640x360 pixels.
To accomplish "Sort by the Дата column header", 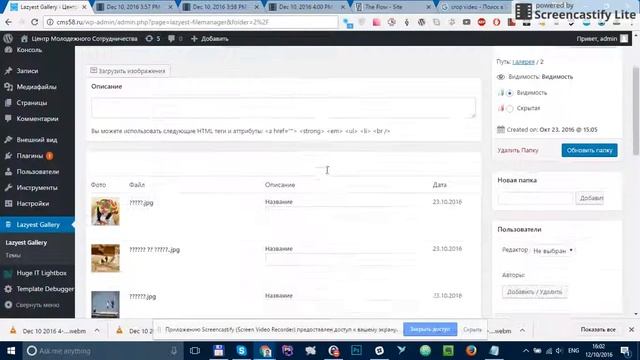I will 440,185.
